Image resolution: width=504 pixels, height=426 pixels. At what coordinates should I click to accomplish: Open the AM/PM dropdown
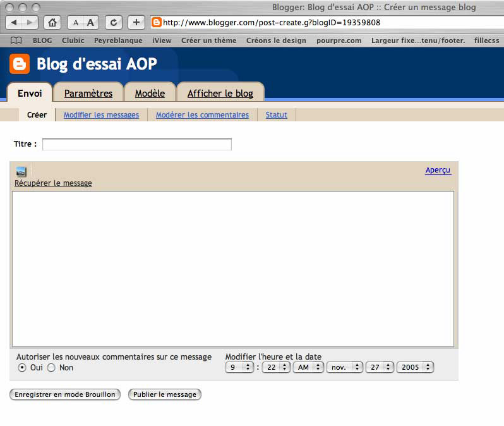308,367
